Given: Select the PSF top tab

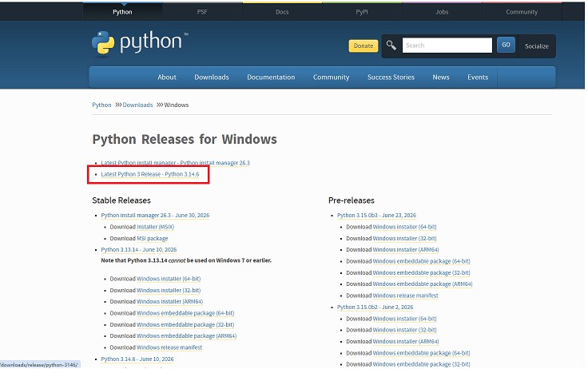Looking at the screenshot, I should click(x=202, y=12).
